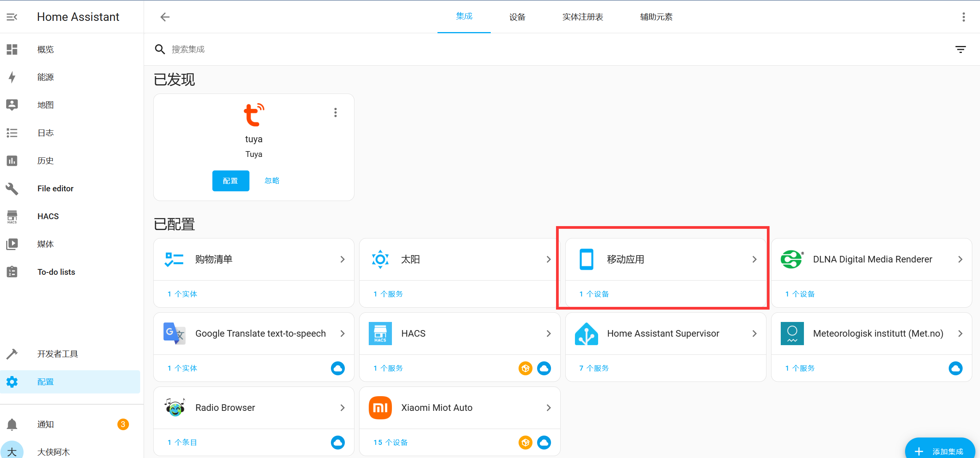Open 配置 settings gear icon
980x458 pixels.
12,382
